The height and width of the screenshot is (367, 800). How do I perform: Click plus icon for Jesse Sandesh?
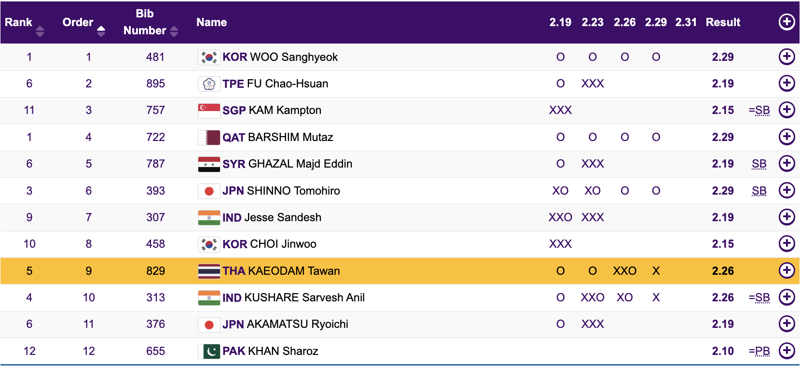[x=786, y=217]
